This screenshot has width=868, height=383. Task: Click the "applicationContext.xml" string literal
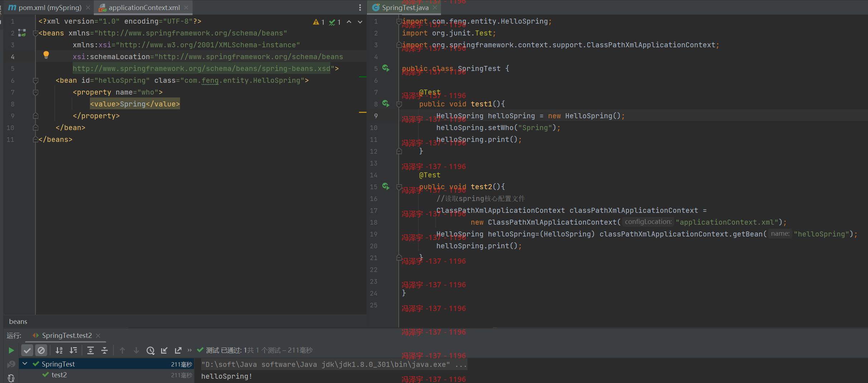tap(727, 222)
